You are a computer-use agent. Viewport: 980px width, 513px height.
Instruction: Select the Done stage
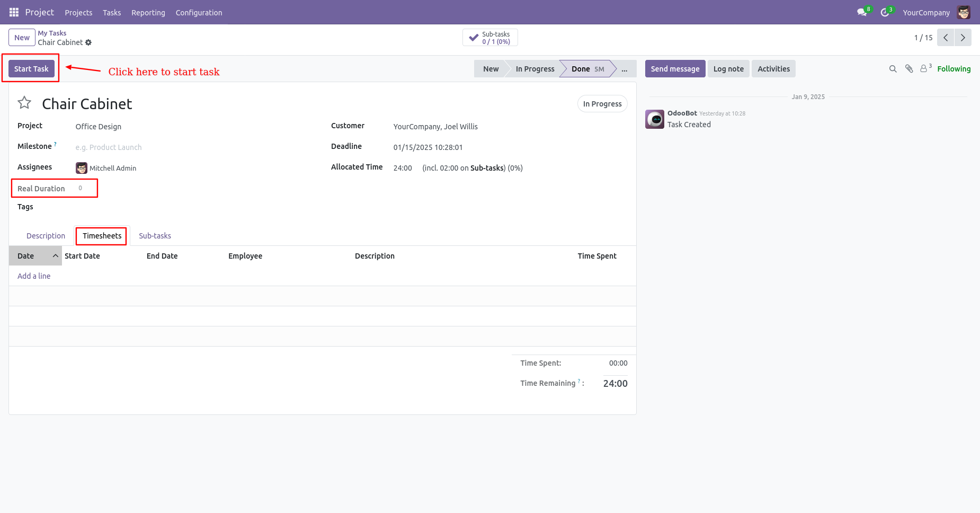(588, 69)
